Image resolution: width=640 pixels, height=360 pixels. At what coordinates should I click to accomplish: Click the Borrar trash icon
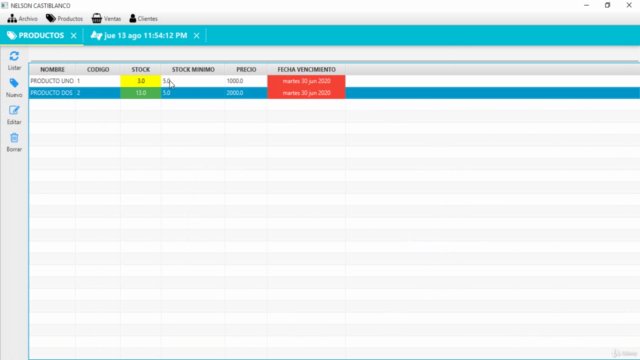(14, 138)
